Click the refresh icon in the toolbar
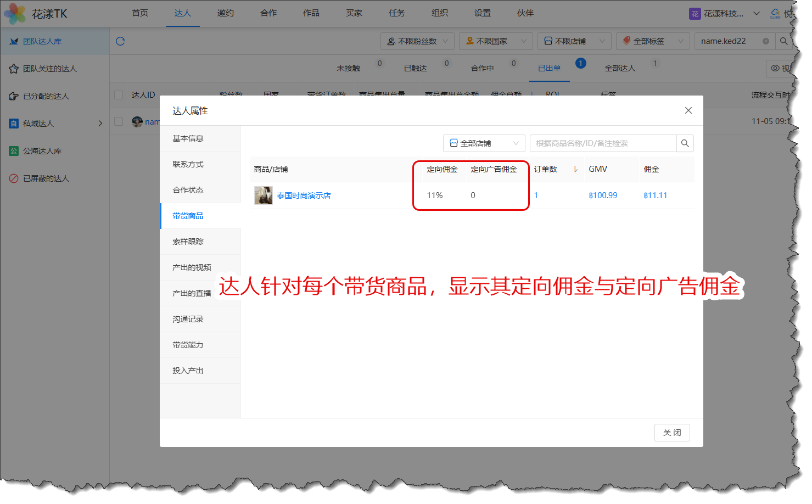 120,41
